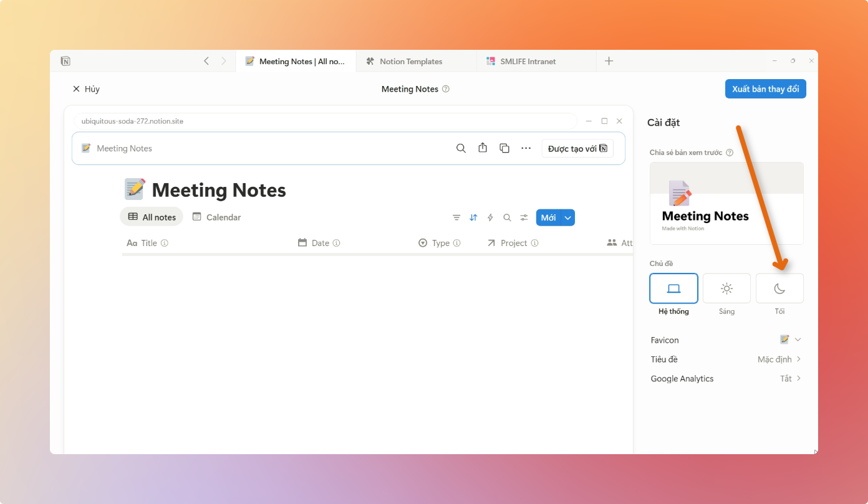Click the lightning bolt automations icon
Image resolution: width=868 pixels, height=504 pixels.
coord(490,217)
